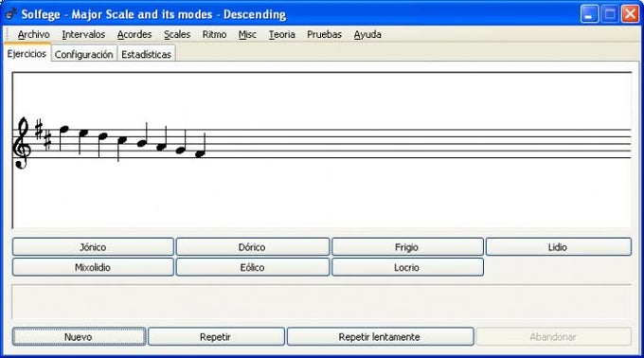The image size is (644, 358).
Task: Close the Solfege window
Action: tap(630, 14)
